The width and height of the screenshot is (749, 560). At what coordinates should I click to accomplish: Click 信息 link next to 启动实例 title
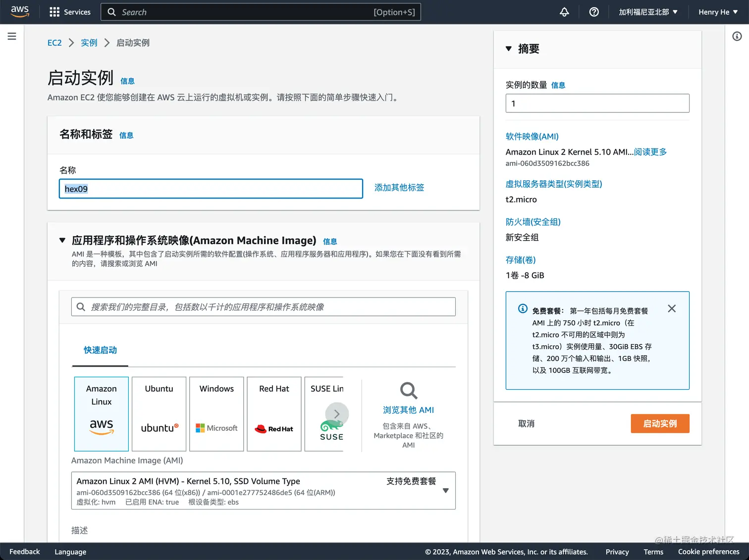click(127, 81)
